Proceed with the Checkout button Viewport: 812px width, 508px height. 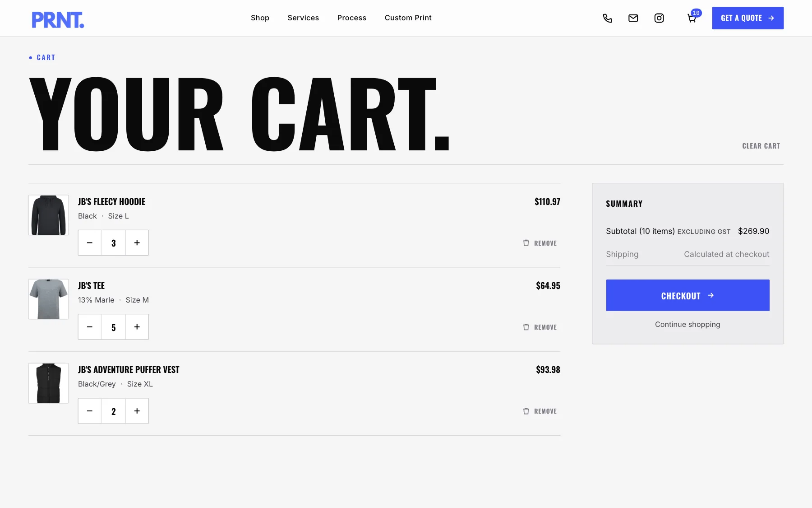687,295
